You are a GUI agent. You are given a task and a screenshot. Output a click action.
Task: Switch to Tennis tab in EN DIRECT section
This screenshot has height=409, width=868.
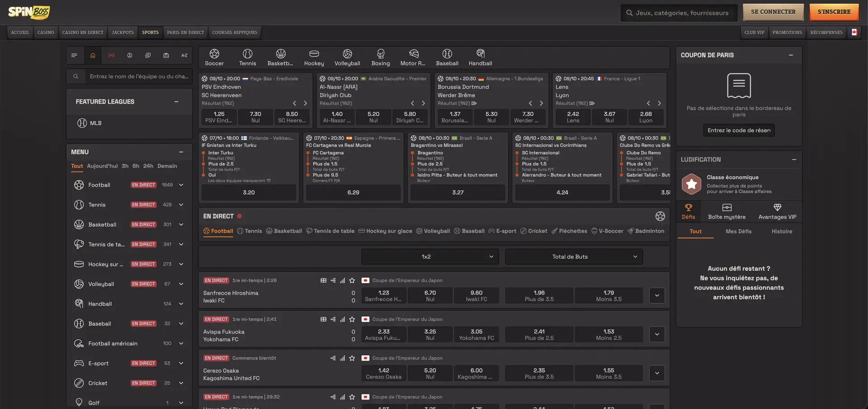click(x=250, y=231)
